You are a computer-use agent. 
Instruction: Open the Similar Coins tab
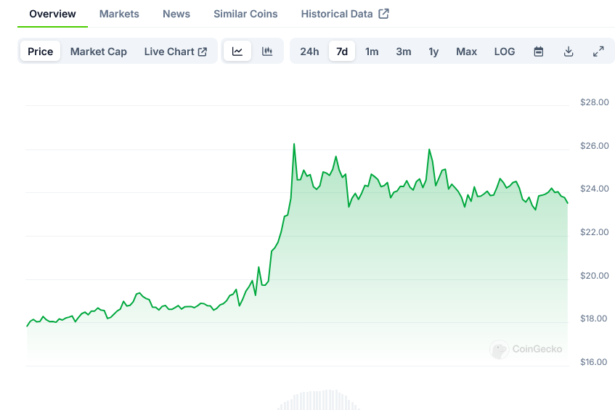point(245,14)
